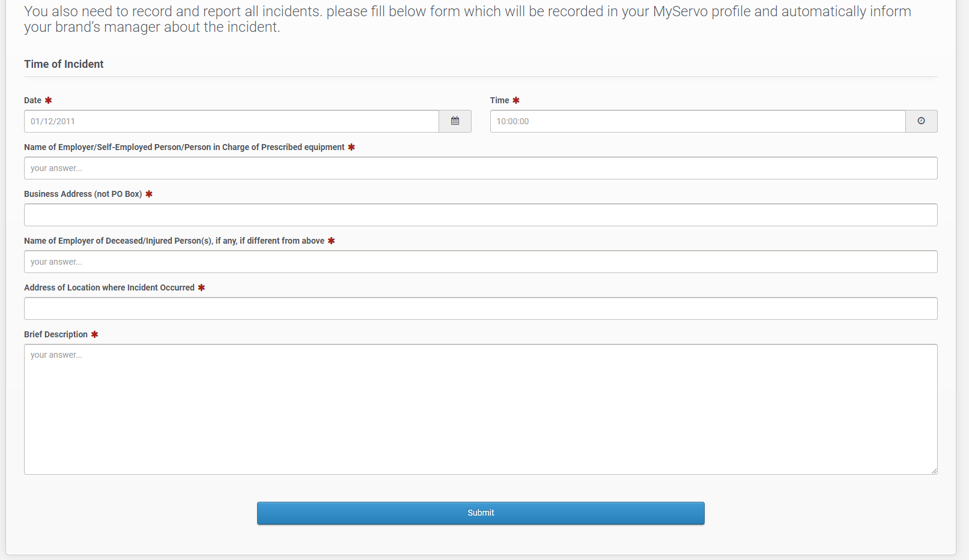Image resolution: width=969 pixels, height=560 pixels.
Task: Click the incident location address input
Action: [481, 309]
